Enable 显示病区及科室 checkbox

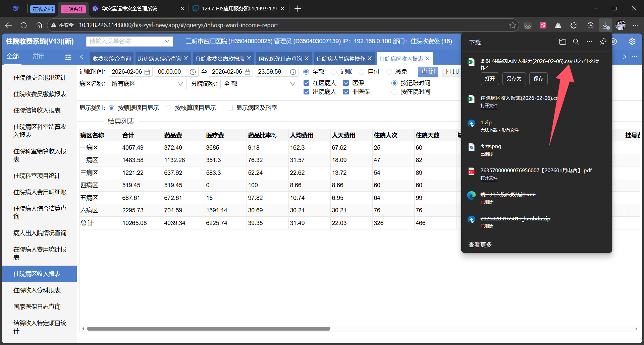point(230,108)
